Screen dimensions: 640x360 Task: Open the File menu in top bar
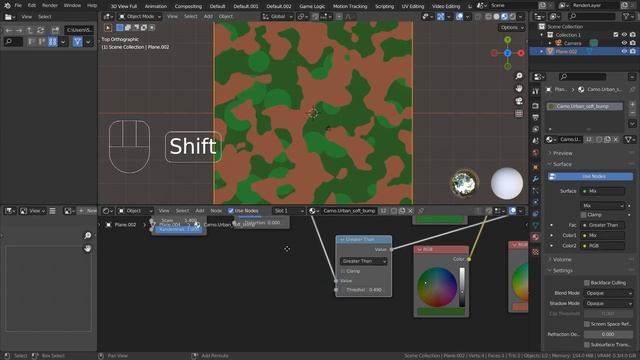click(x=18, y=6)
